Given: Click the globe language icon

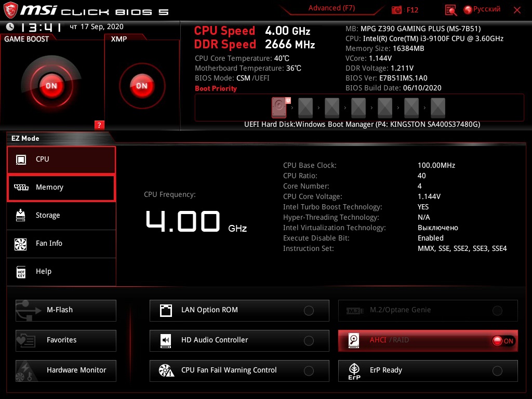Looking at the screenshot, I should click(468, 9).
